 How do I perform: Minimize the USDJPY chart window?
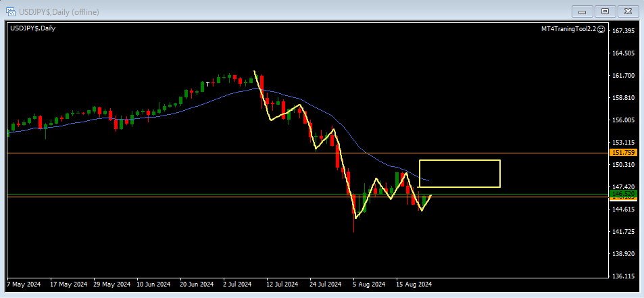coord(582,11)
